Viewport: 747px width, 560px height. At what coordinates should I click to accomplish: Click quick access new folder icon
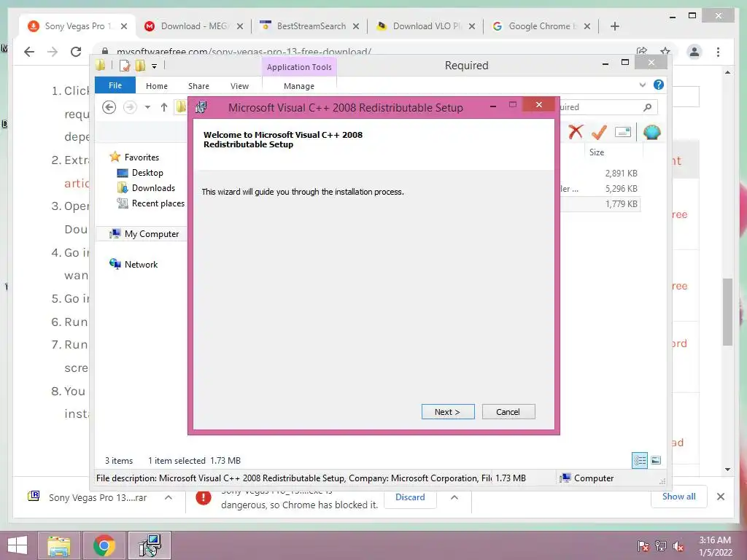tap(141, 66)
